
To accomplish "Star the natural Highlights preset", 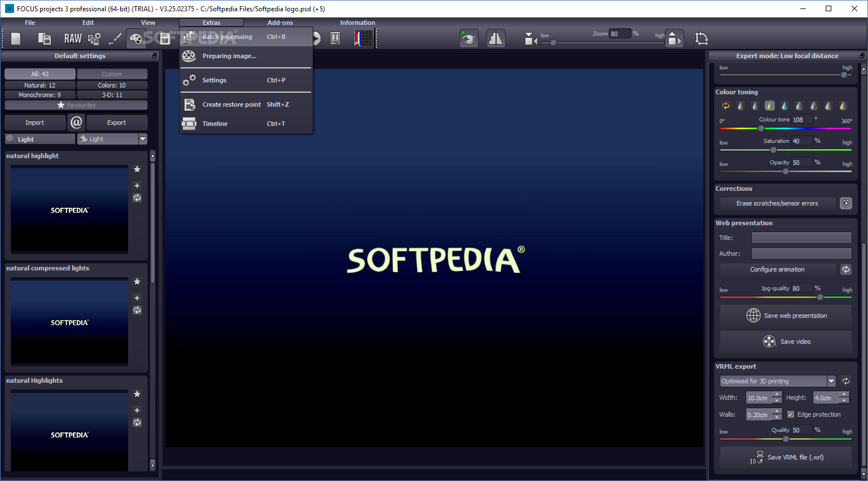I will [137, 393].
